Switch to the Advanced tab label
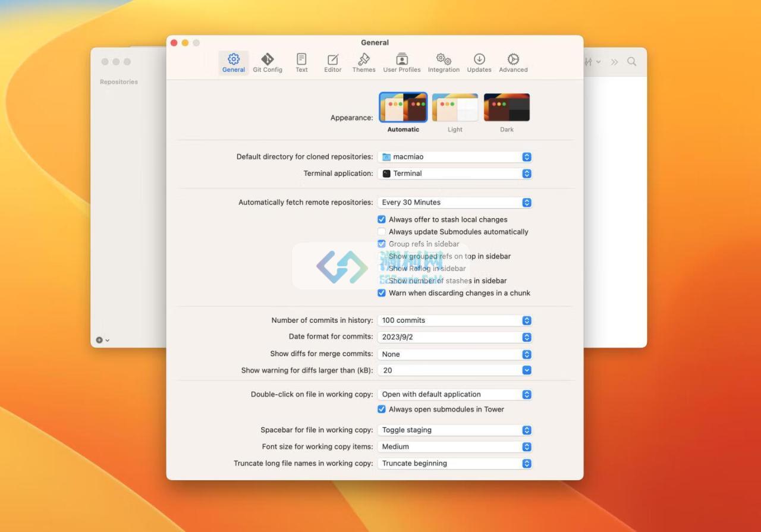The height and width of the screenshot is (532, 761). click(513, 70)
